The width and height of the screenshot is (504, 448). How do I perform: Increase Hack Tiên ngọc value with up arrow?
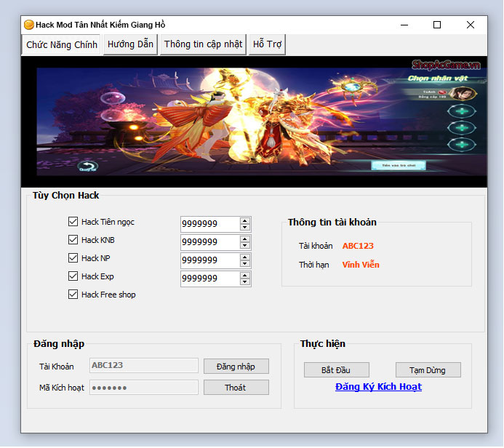[245, 221]
